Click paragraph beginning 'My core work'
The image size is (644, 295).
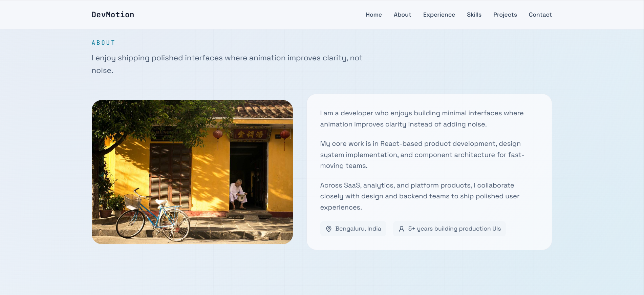point(422,155)
